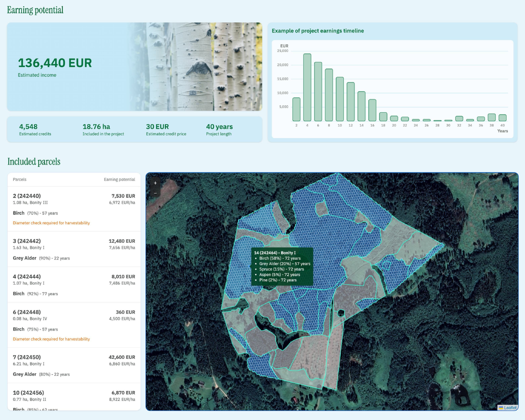Click the diameter check warning under parcel 6

[51, 339]
